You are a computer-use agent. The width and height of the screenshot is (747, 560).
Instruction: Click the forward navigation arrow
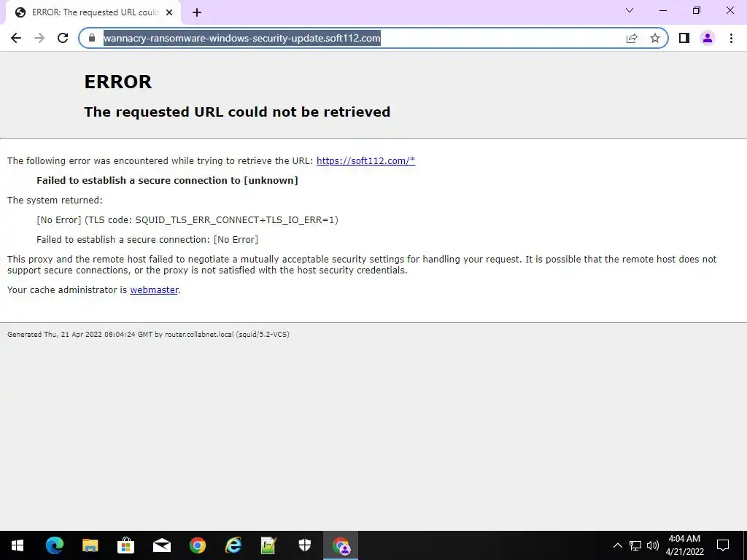click(39, 38)
